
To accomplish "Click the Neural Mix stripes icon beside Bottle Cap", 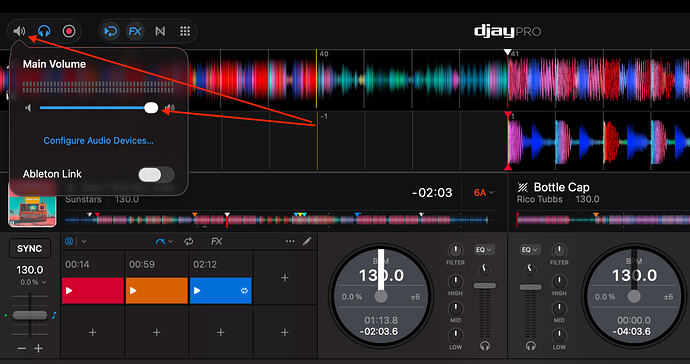I will [523, 188].
